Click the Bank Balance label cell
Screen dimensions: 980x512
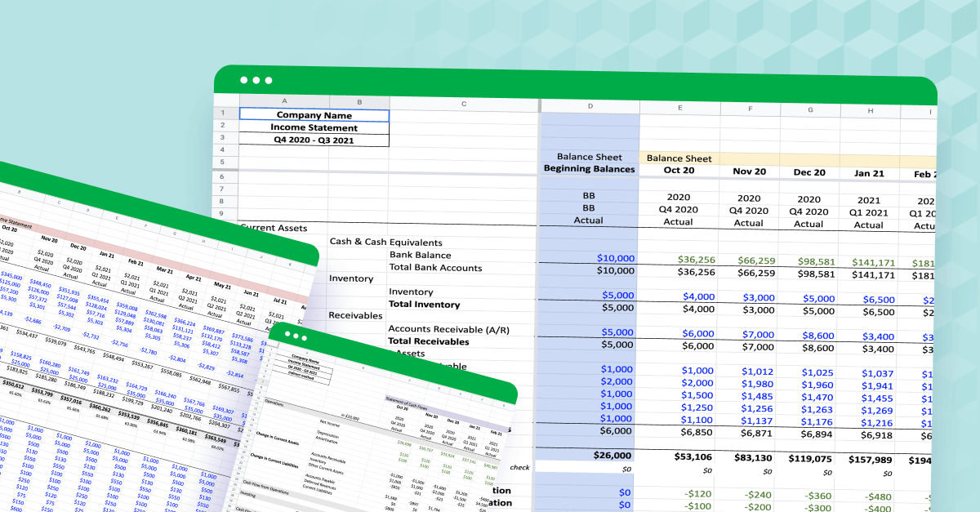coord(419,255)
